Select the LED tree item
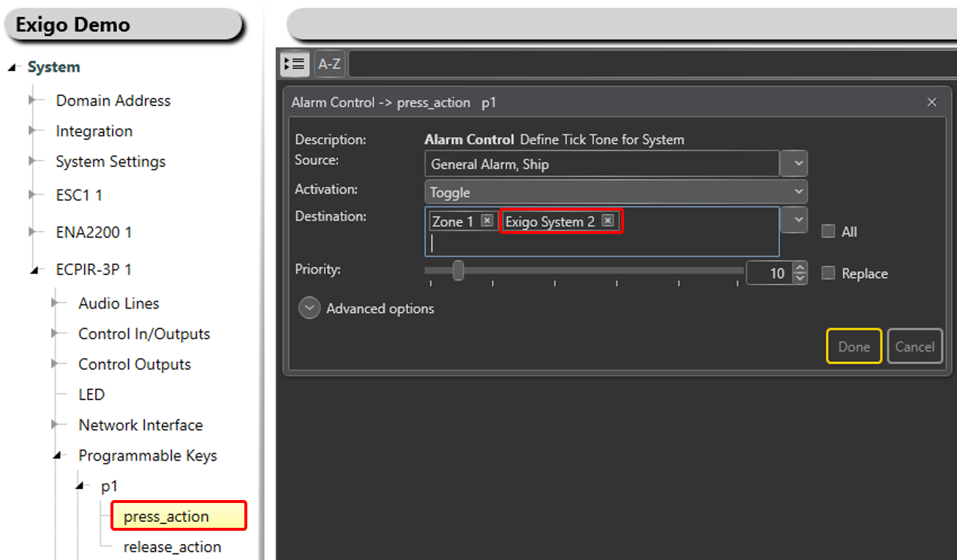The width and height of the screenshot is (957, 560). pyautogui.click(x=91, y=395)
